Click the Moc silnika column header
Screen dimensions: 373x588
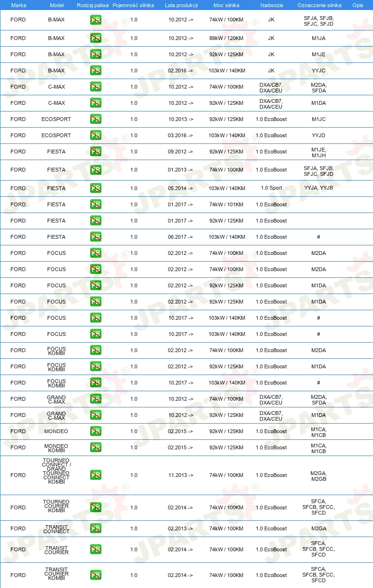(227, 5)
